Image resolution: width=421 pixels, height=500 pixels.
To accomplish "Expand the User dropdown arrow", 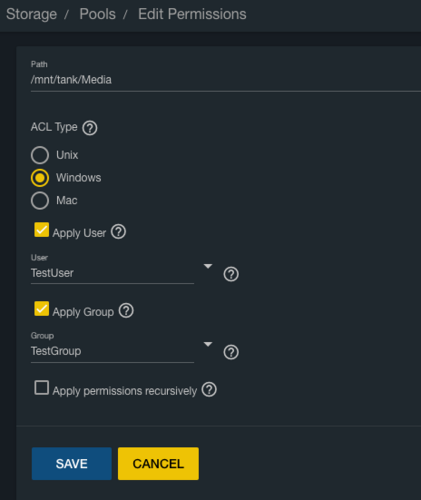I will (208, 266).
